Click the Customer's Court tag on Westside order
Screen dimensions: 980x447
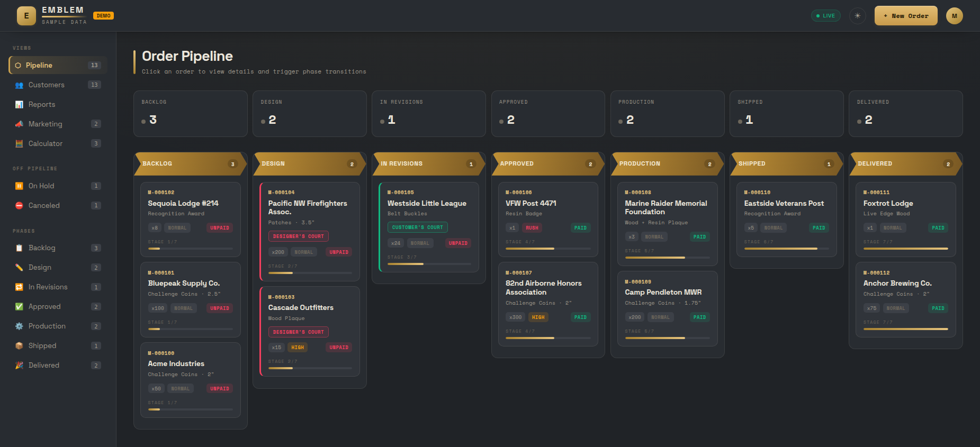click(418, 227)
